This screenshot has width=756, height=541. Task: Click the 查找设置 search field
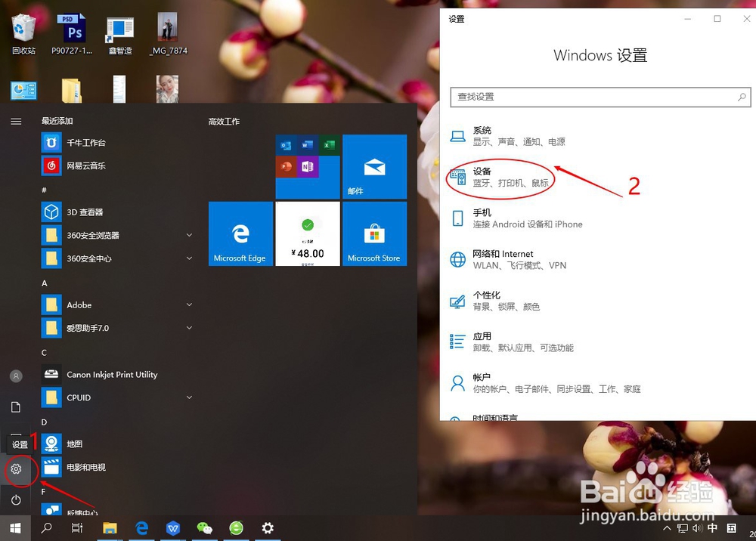(x=600, y=97)
